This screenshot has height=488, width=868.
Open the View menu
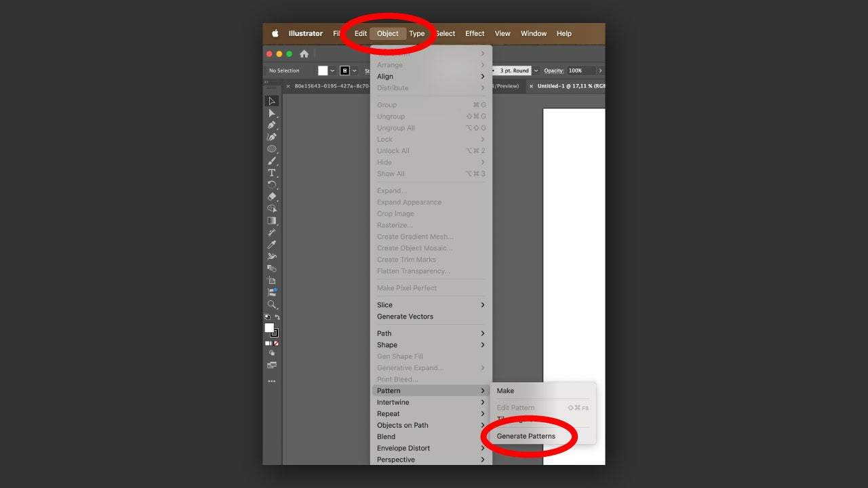point(502,33)
